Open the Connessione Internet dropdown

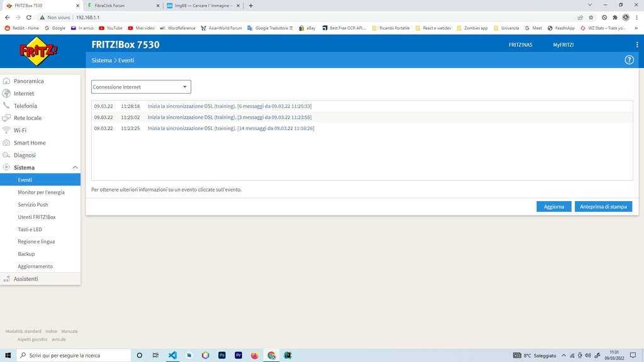pos(141,87)
